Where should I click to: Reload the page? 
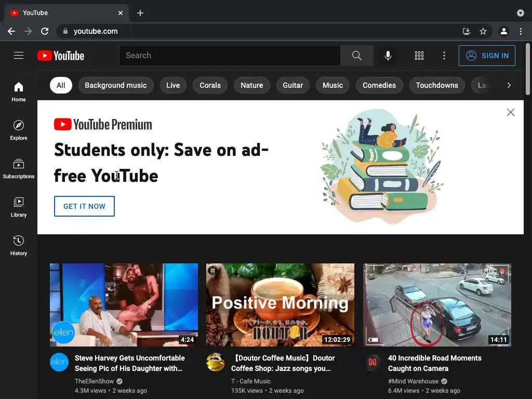click(45, 31)
